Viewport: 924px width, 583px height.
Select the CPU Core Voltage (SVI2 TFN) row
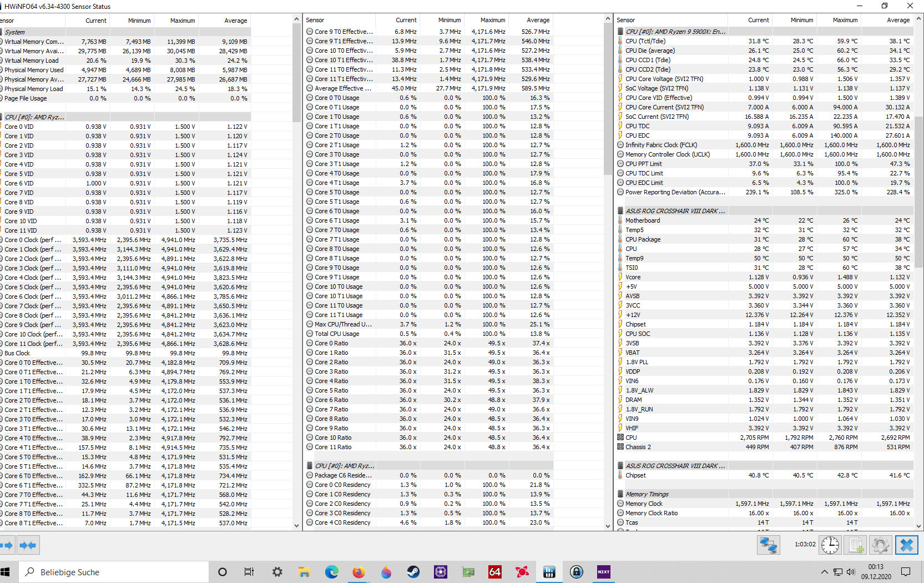click(765, 79)
